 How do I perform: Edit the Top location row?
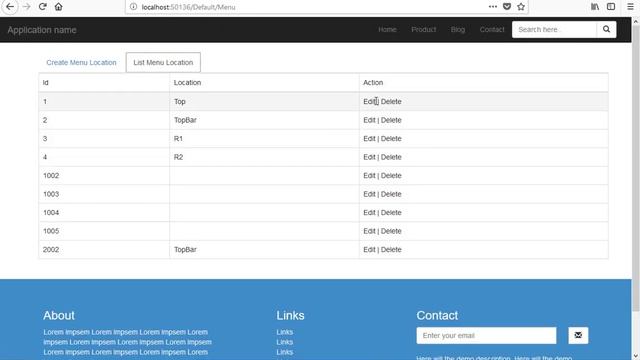[x=369, y=101]
